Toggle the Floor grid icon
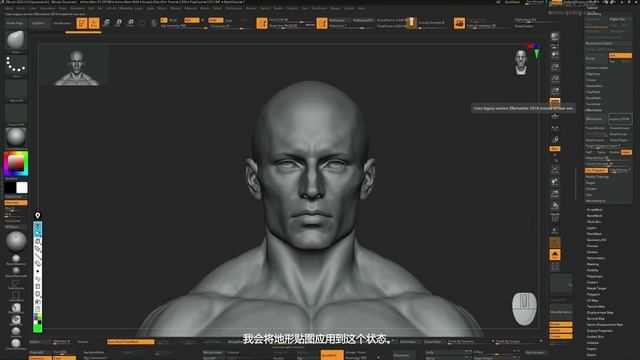This screenshot has width=640, height=360. pyautogui.click(x=555, y=116)
